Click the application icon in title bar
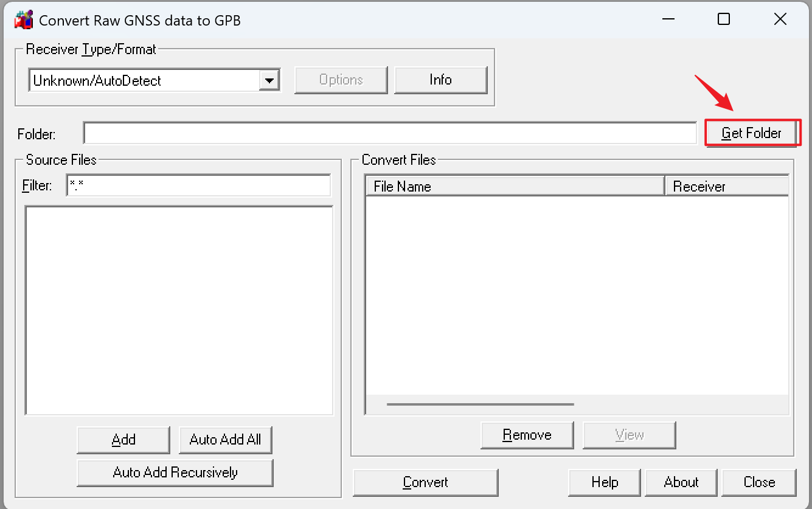The image size is (812, 509). coord(23,19)
